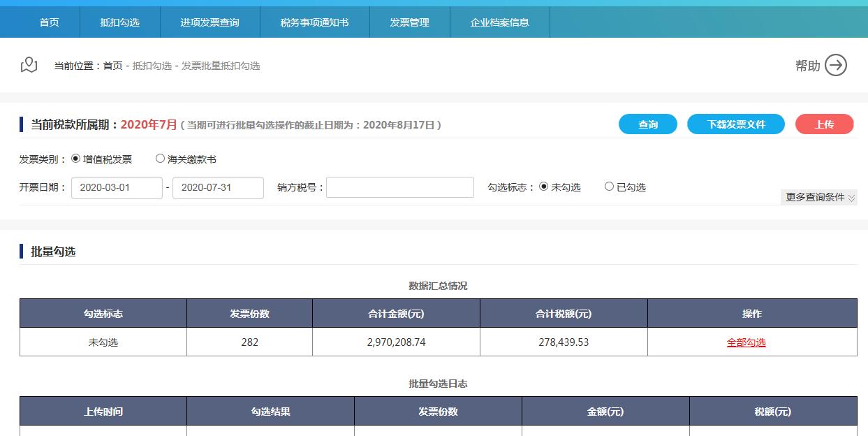Open the 发票管理 menu tab

pos(410,22)
